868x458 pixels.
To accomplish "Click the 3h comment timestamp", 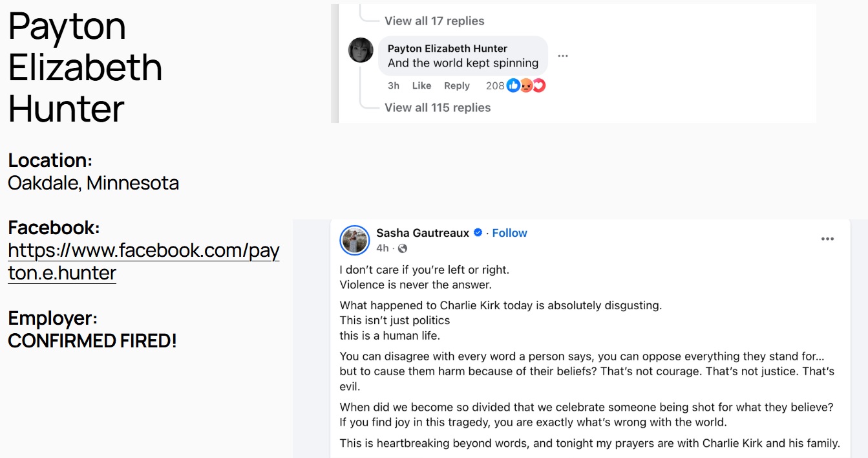I will pyautogui.click(x=394, y=85).
